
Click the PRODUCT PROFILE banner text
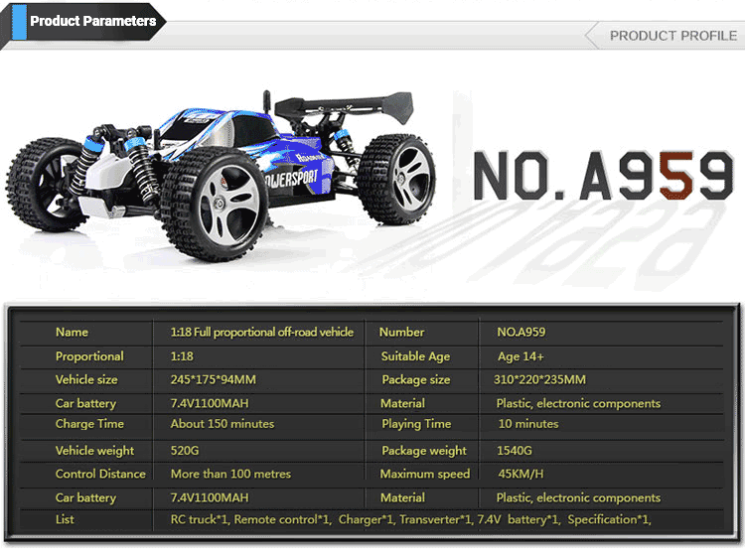click(x=673, y=36)
